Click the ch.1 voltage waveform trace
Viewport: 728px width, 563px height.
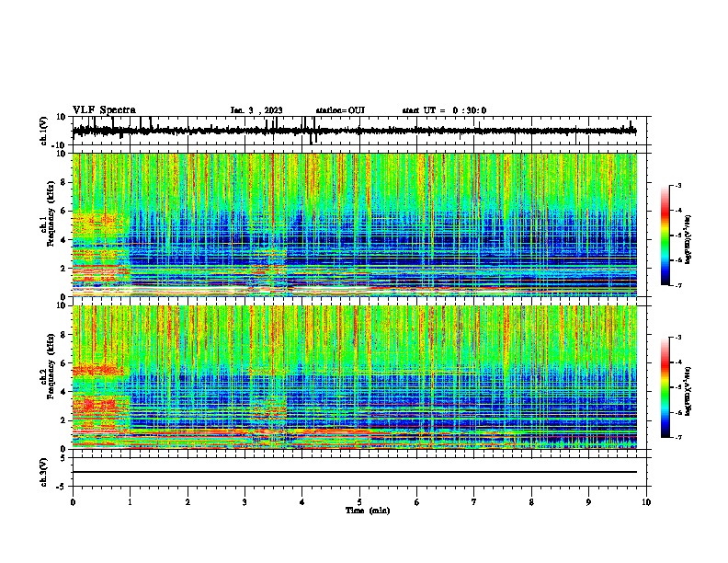pos(354,131)
